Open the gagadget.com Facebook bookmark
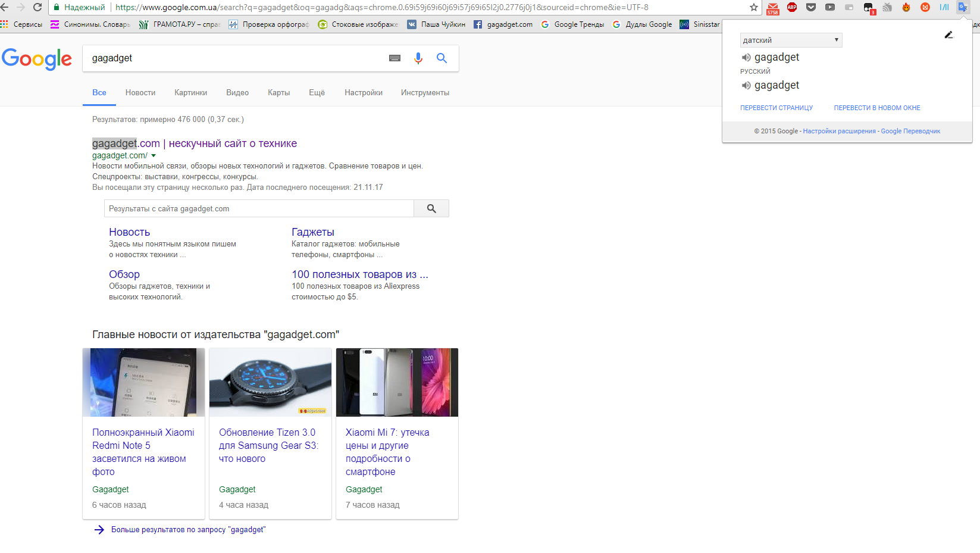980x553 pixels. coord(503,24)
